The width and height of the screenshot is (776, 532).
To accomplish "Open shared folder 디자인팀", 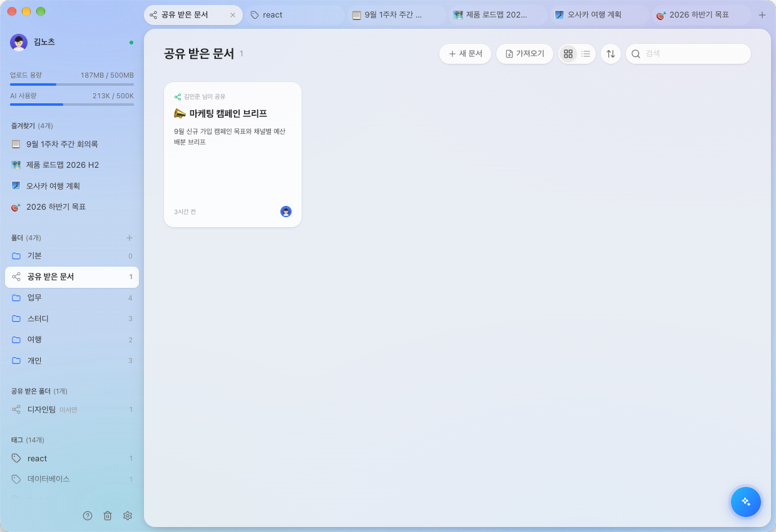I will click(x=72, y=409).
